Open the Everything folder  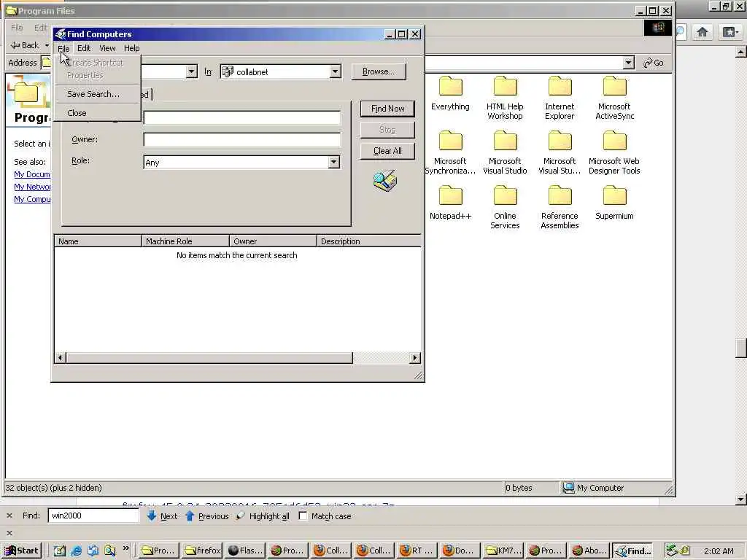coord(450,94)
